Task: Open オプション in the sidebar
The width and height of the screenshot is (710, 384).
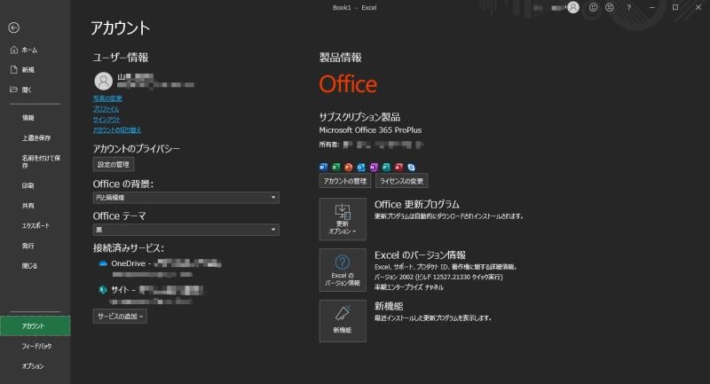Action: tap(33, 366)
